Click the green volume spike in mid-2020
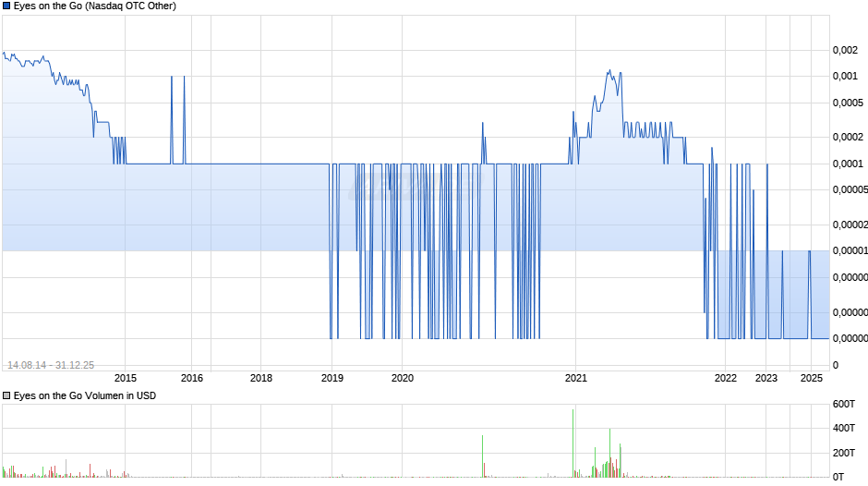The width and height of the screenshot is (868, 486). (482, 456)
